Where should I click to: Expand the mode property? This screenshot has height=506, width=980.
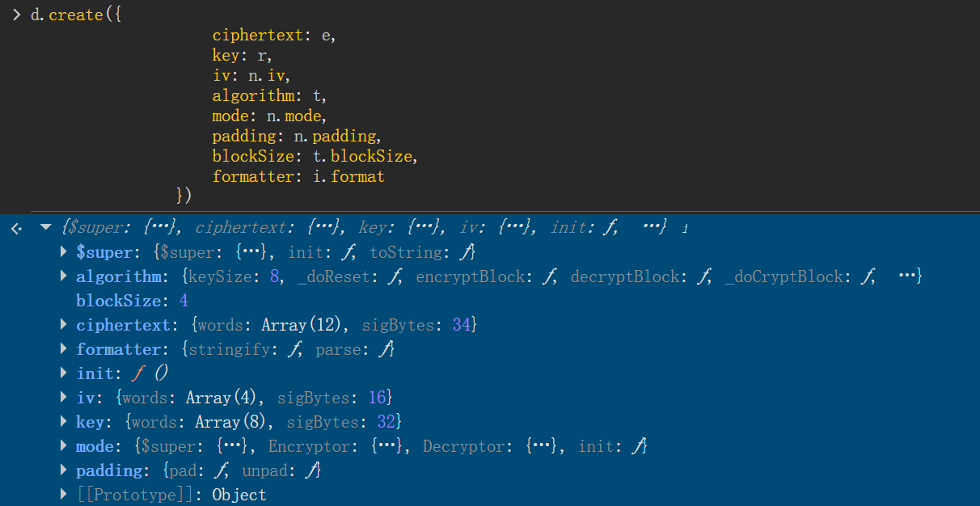click(64, 446)
